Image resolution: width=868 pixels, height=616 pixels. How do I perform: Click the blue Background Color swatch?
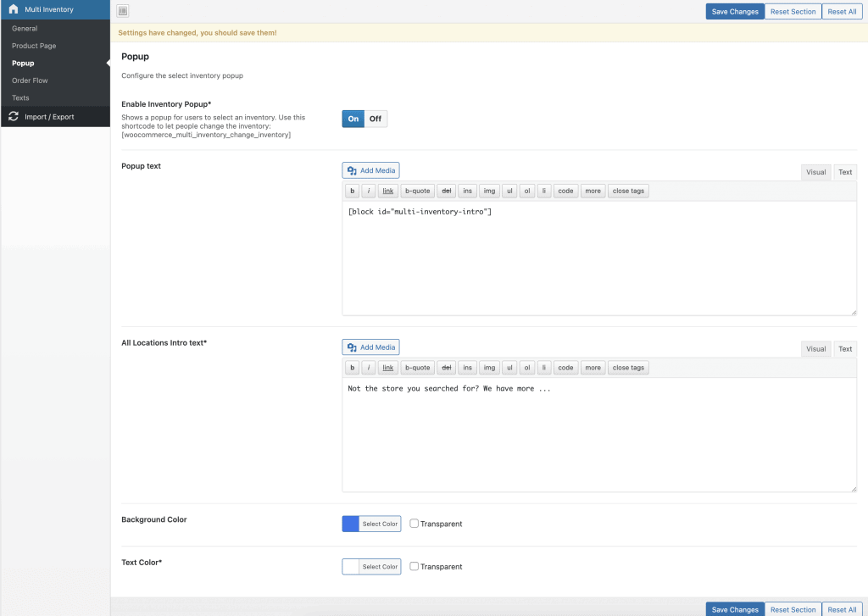pyautogui.click(x=350, y=524)
